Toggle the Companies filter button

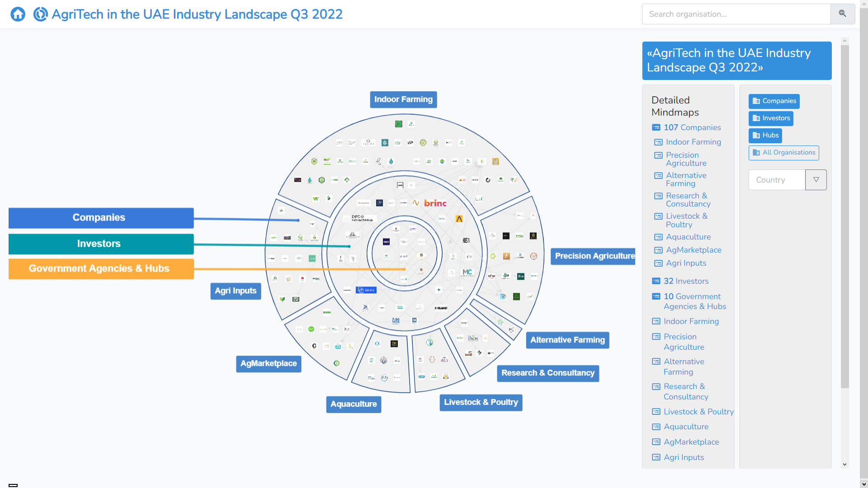click(x=774, y=101)
